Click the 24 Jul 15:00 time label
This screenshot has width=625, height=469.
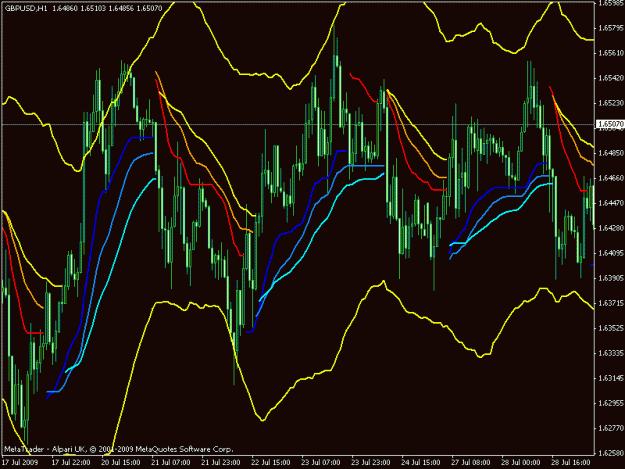click(421, 463)
